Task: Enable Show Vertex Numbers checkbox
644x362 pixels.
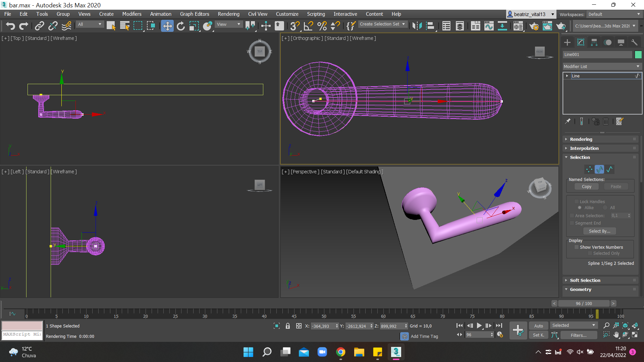Action: tap(577, 247)
